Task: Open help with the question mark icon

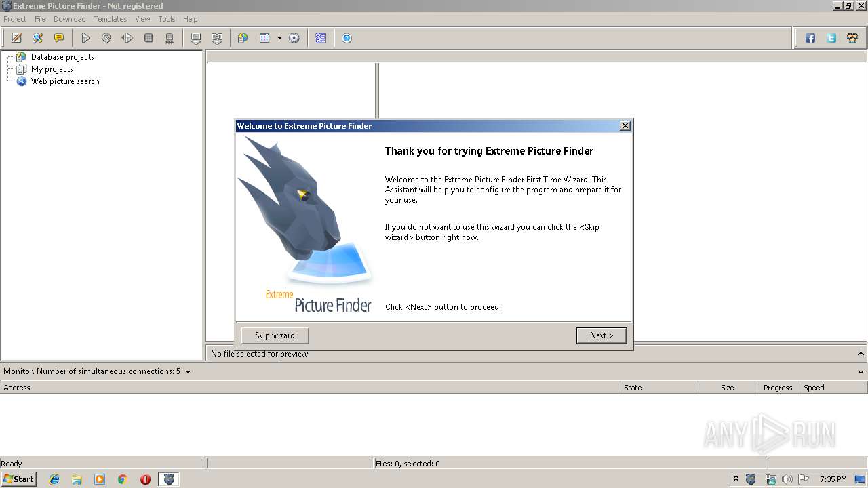Action: pos(347,39)
